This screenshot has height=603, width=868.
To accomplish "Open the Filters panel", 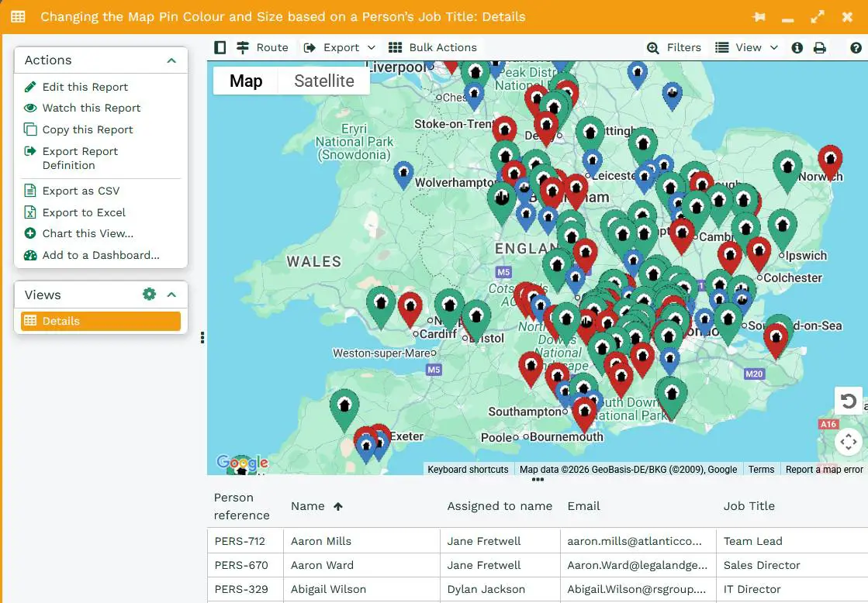I will [x=674, y=47].
